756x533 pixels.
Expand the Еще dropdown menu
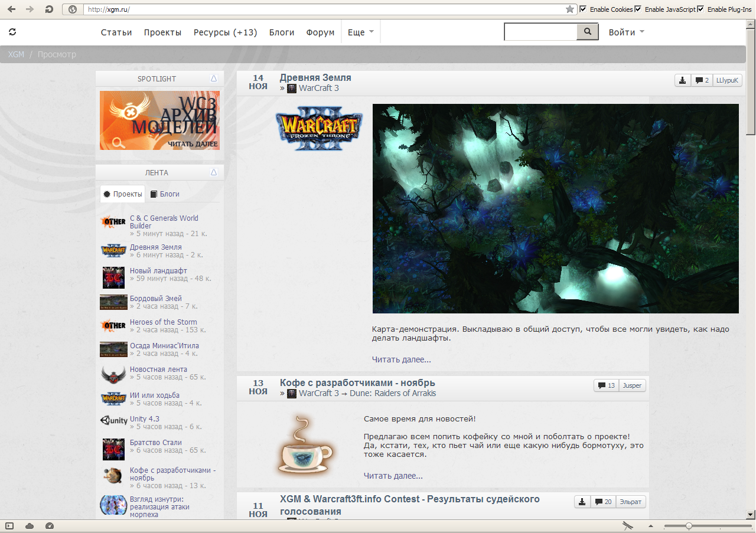coord(360,32)
